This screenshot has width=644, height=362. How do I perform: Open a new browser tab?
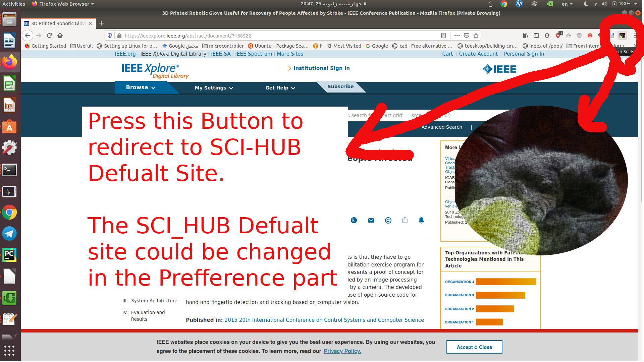click(102, 23)
